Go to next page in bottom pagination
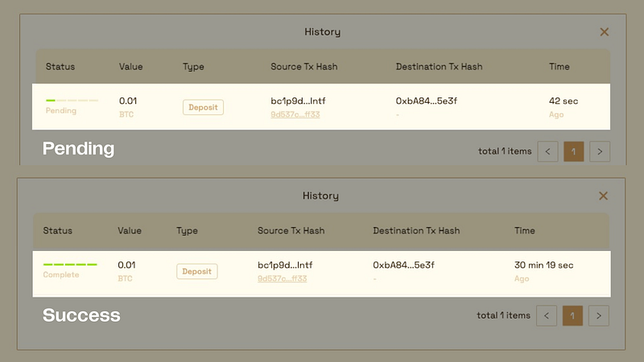This screenshot has width=644, height=362. pos(598,315)
